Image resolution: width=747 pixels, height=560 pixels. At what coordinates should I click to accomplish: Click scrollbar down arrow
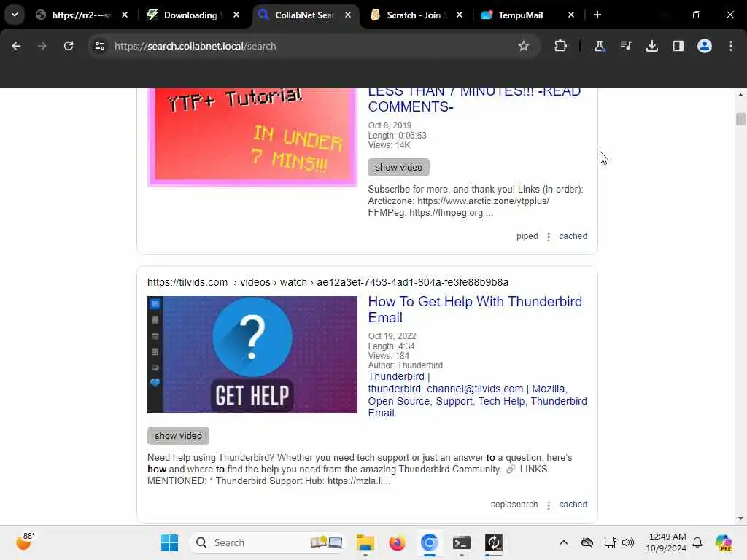[x=740, y=518]
